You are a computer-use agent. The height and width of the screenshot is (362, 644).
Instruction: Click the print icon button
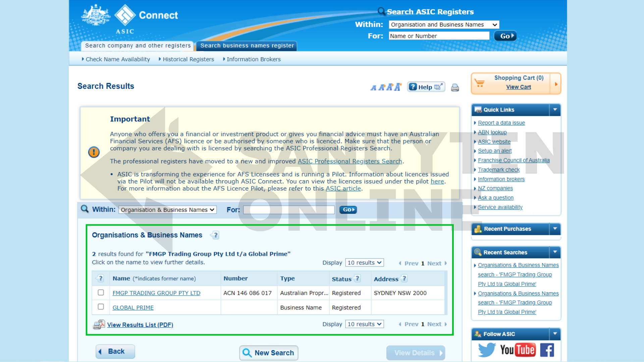click(x=455, y=87)
